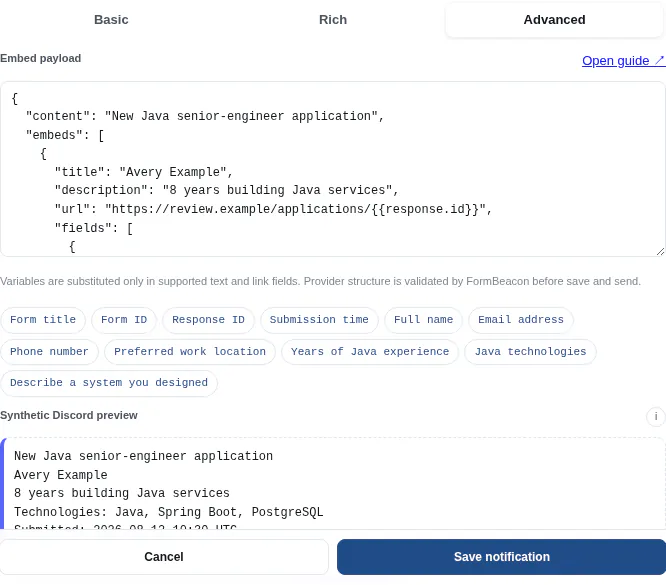Grab the payload textarea resize handle
This screenshot has height=585, width=666.
660,252
